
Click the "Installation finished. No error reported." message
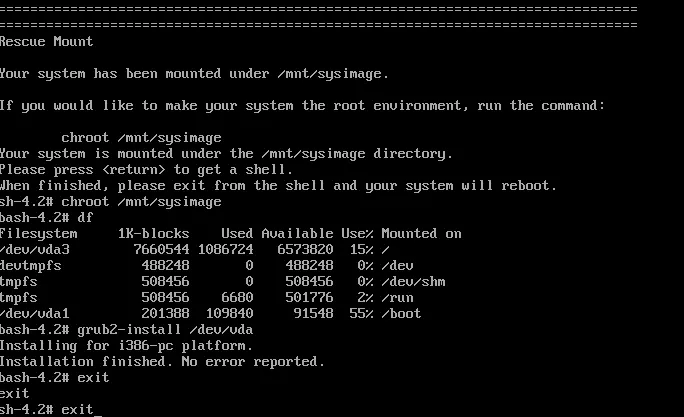pyautogui.click(x=162, y=362)
